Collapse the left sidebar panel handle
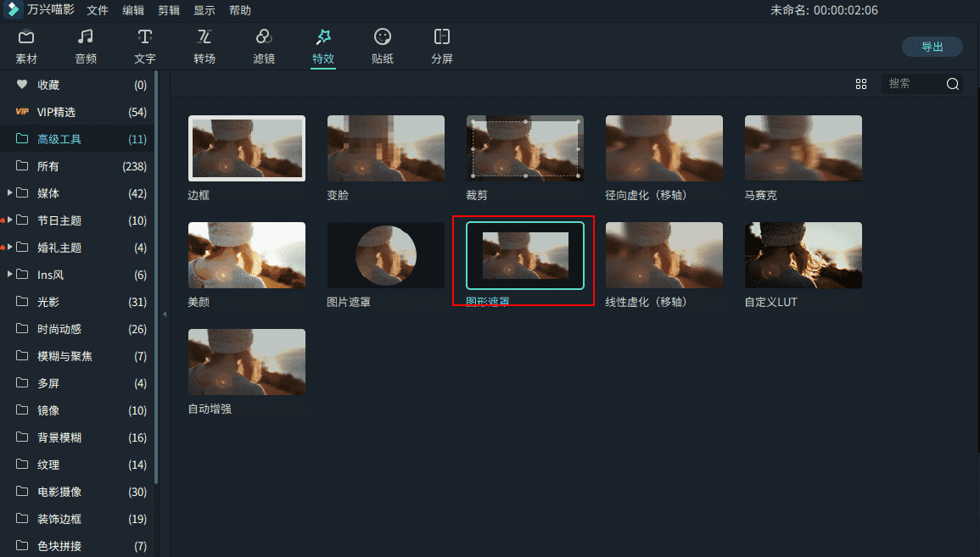The height and width of the screenshot is (557, 980). [x=165, y=315]
